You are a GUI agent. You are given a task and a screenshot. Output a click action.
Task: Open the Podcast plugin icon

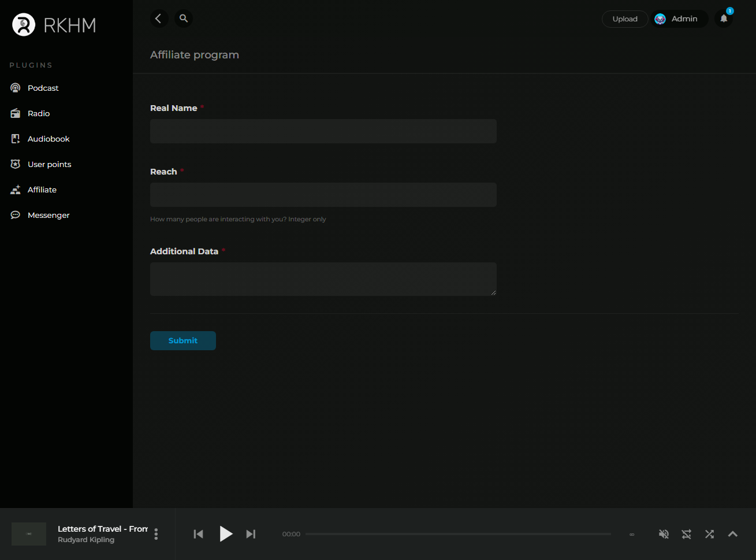tap(16, 88)
